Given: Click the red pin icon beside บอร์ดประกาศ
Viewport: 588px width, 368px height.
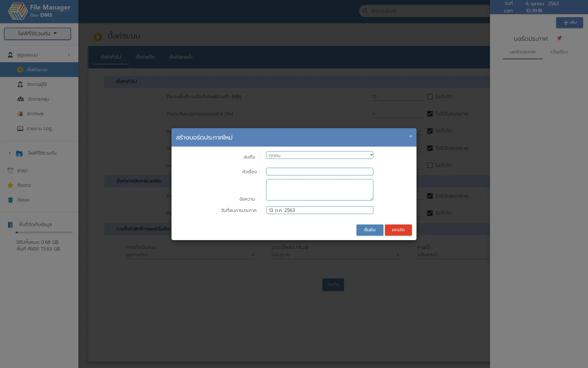Looking at the screenshot, I should 559,38.
